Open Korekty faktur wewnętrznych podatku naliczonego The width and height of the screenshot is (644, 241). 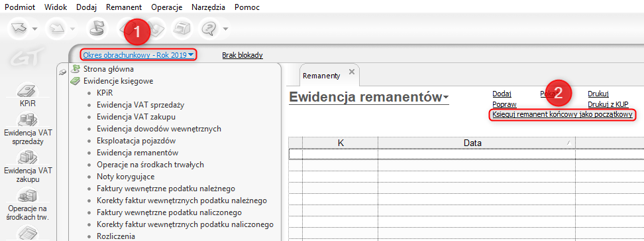coord(186,224)
